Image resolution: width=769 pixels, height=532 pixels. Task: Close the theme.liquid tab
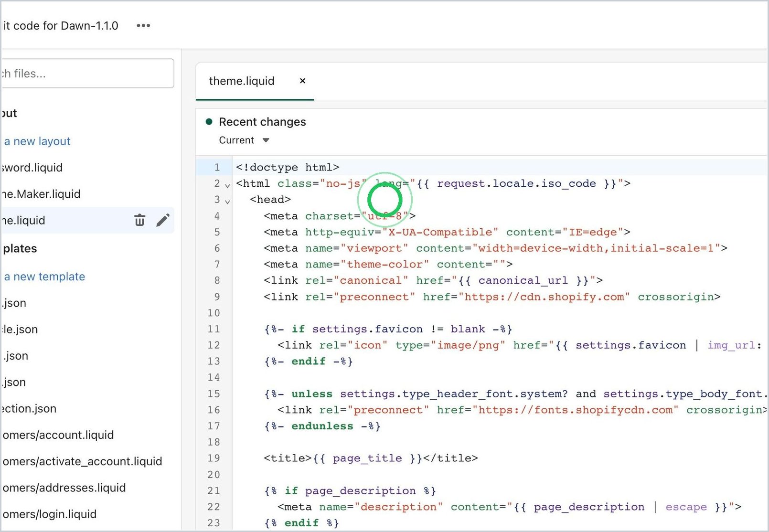302,81
